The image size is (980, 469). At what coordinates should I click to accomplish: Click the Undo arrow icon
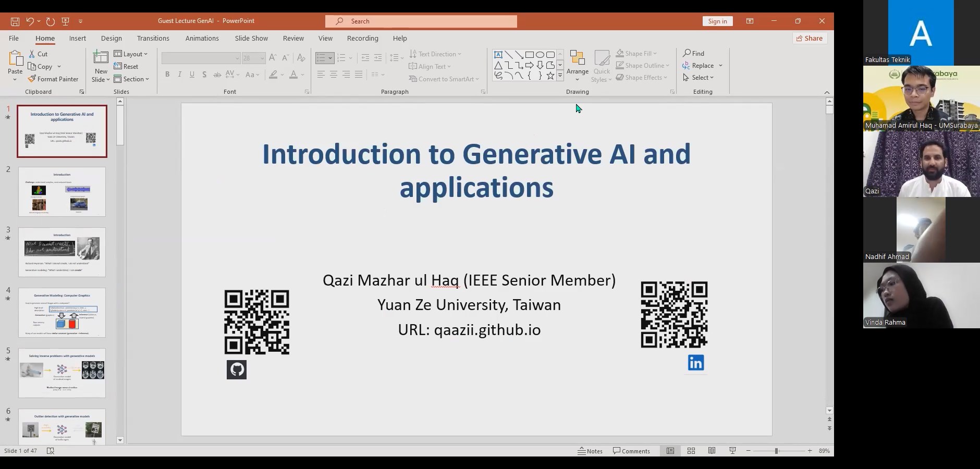pyautogui.click(x=30, y=21)
